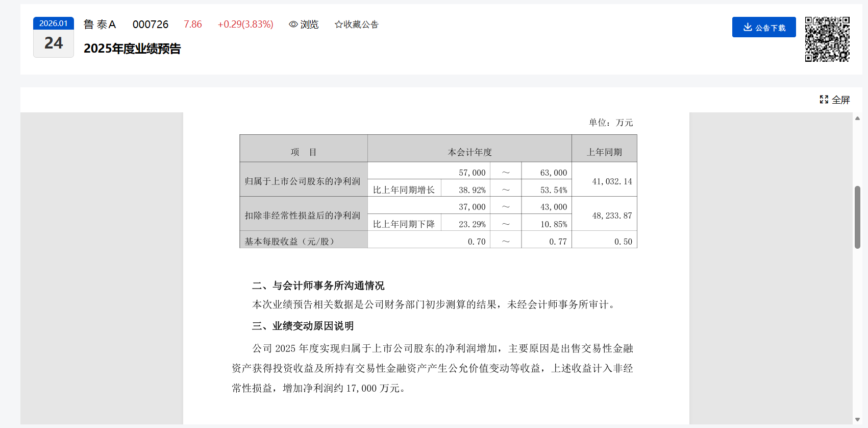Click the 41,032.14 table cell
This screenshot has height=428, width=868.
coord(611,181)
